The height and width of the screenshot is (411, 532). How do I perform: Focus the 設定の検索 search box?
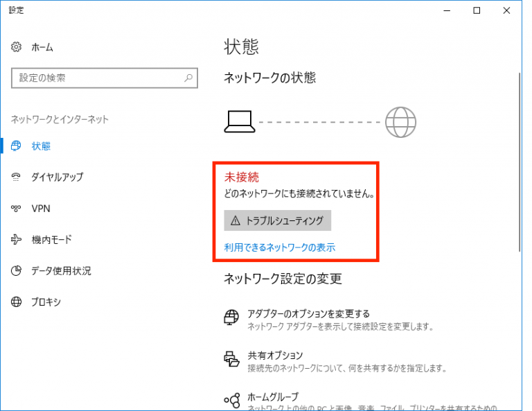coord(104,78)
